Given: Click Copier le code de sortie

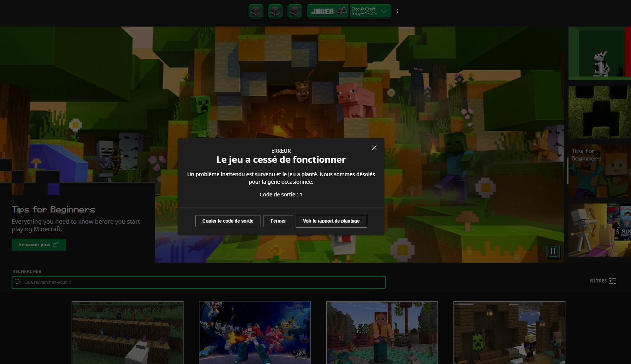Looking at the screenshot, I should [228, 221].
